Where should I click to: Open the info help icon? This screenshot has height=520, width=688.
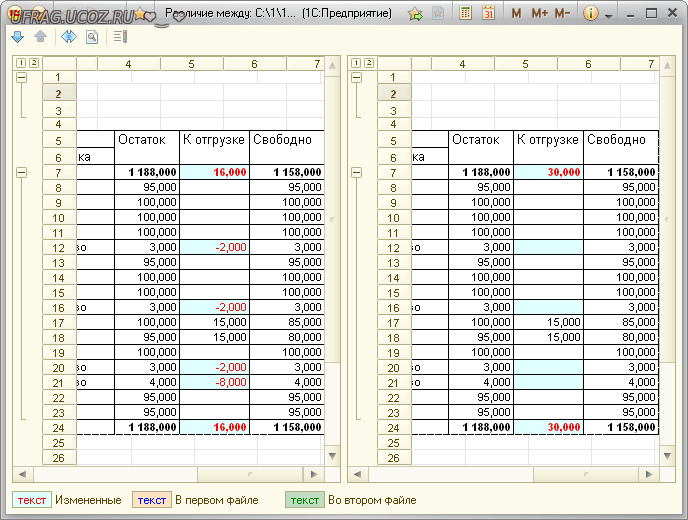click(x=591, y=14)
